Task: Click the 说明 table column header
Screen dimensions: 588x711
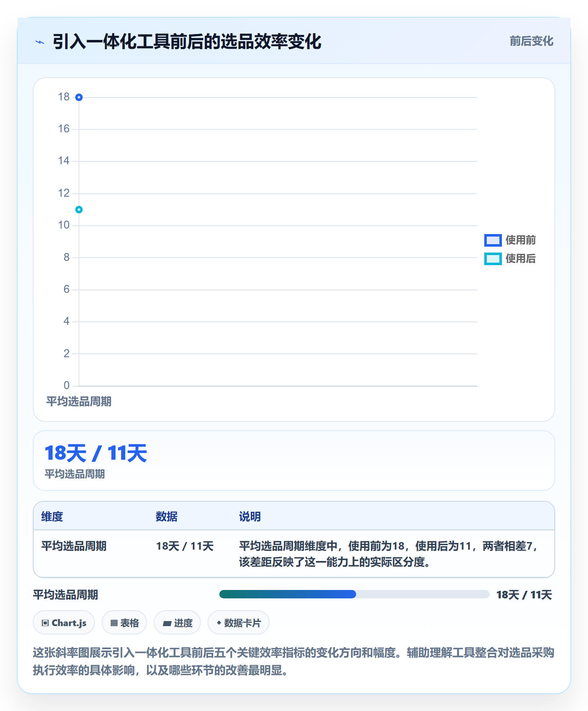Action: point(250,516)
